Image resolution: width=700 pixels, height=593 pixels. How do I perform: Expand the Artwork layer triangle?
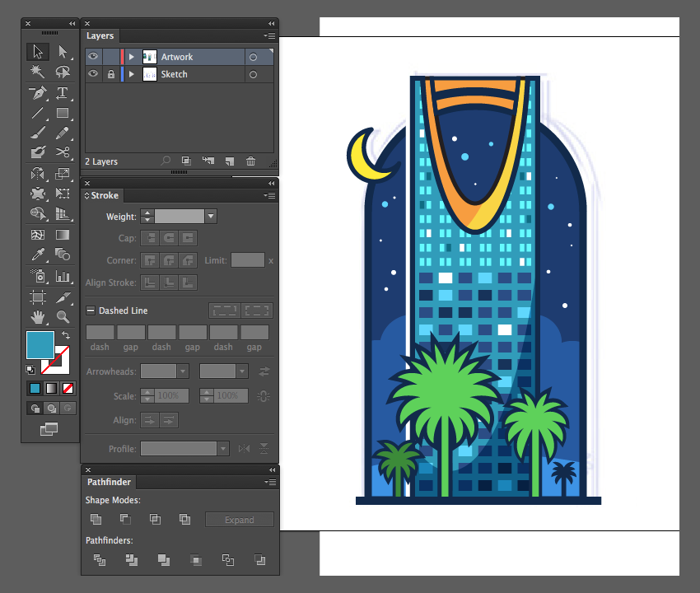pyautogui.click(x=131, y=57)
